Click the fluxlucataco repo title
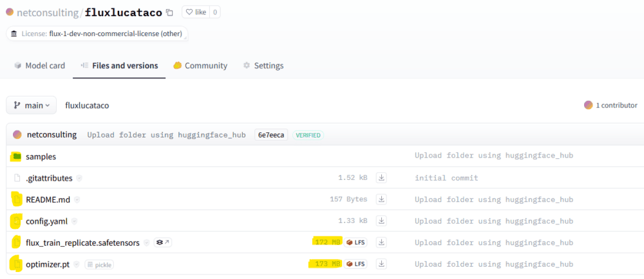The width and height of the screenshot is (644, 279). click(124, 13)
